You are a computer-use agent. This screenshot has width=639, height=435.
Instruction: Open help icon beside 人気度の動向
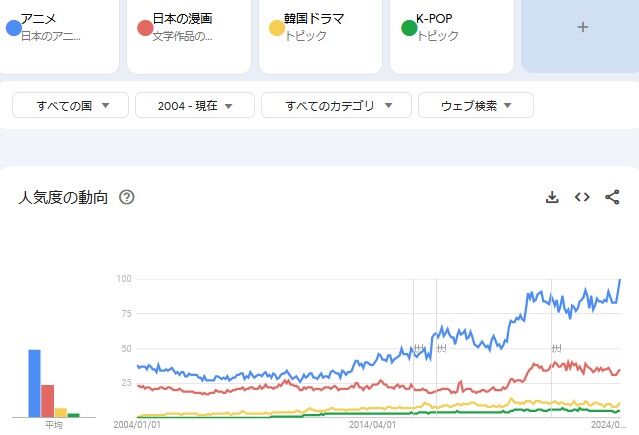click(x=127, y=197)
